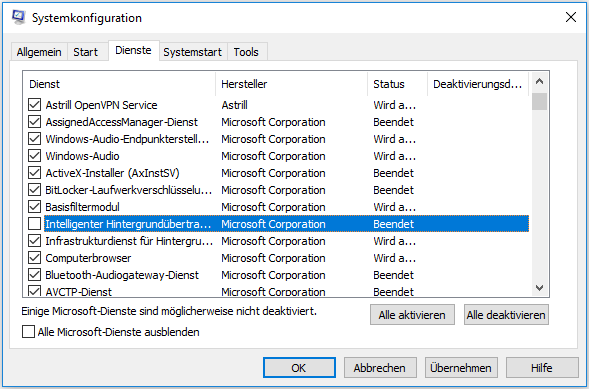Sort by the Dienst column header
This screenshot has width=589, height=389.
(119, 84)
